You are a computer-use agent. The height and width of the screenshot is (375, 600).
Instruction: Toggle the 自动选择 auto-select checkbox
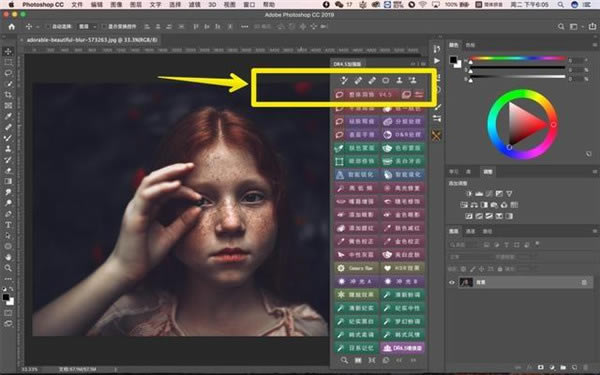pos(48,26)
